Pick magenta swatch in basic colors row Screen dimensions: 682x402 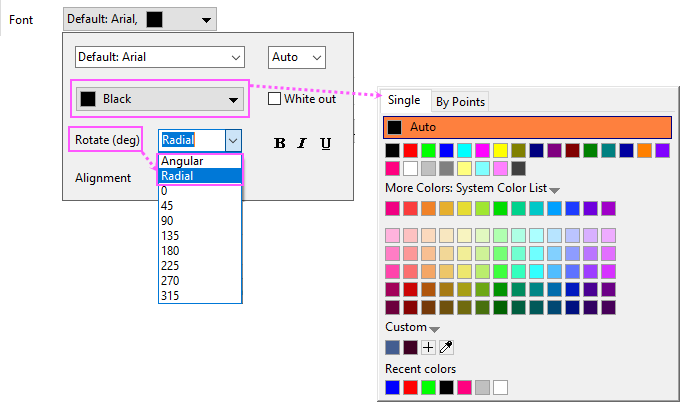[482, 151]
